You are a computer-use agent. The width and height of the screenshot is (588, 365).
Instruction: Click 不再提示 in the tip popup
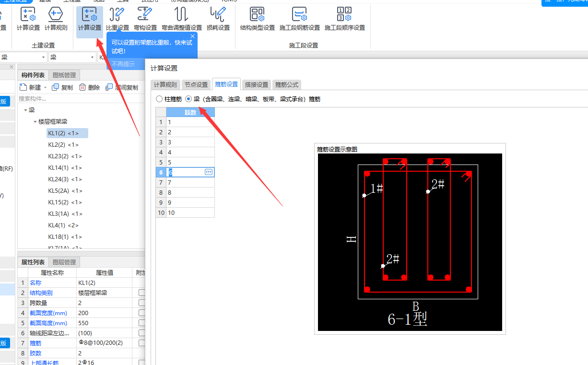[123, 64]
